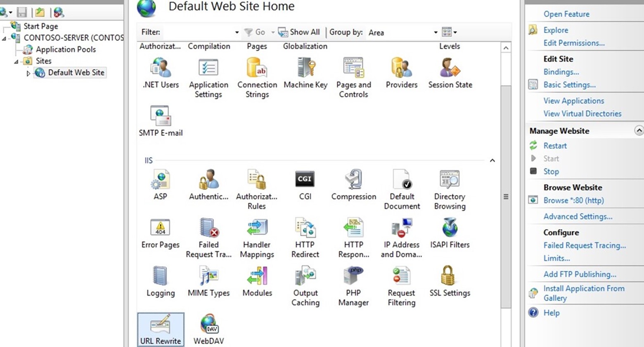Collapse the Sites tree node
644x347 pixels.
click(16, 61)
